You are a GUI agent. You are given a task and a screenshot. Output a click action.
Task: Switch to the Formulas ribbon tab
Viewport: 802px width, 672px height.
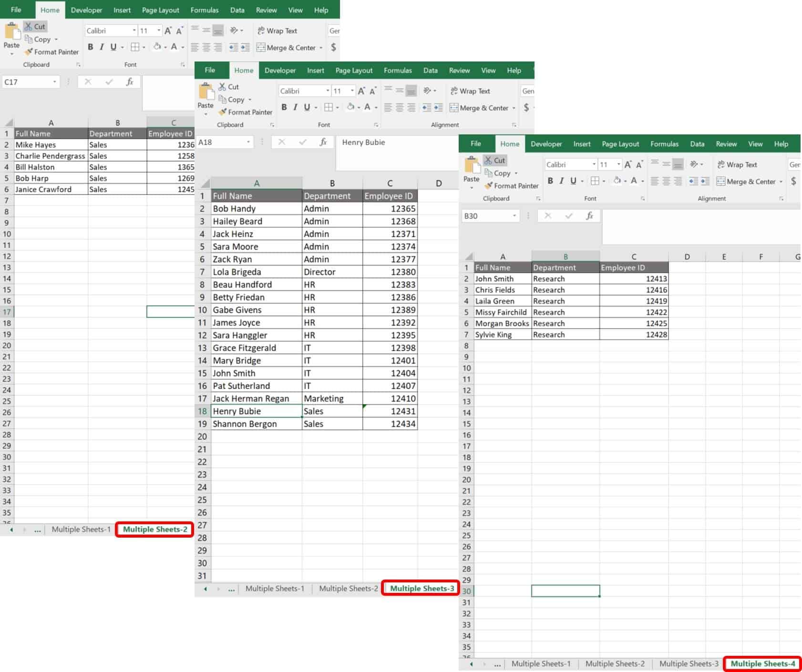(x=665, y=143)
